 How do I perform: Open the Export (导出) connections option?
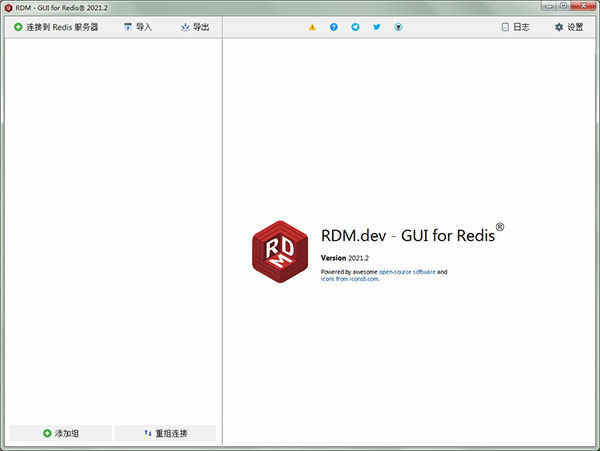pyautogui.click(x=195, y=27)
